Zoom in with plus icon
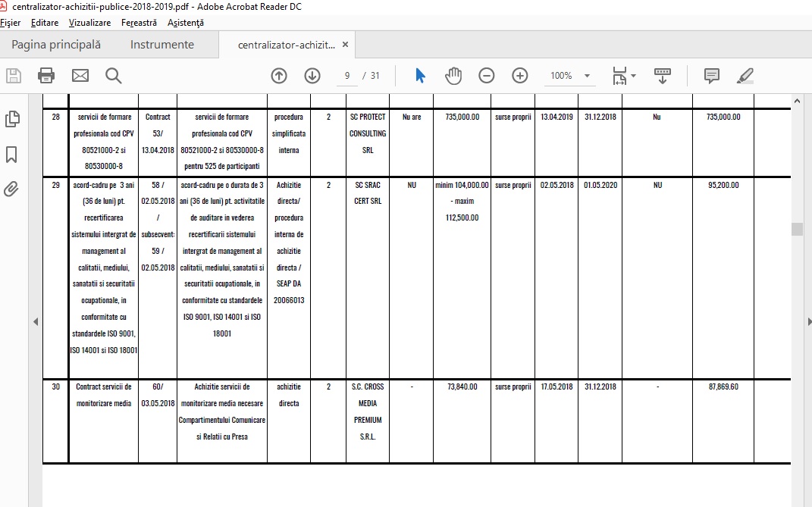The width and height of the screenshot is (812, 507). (x=520, y=76)
